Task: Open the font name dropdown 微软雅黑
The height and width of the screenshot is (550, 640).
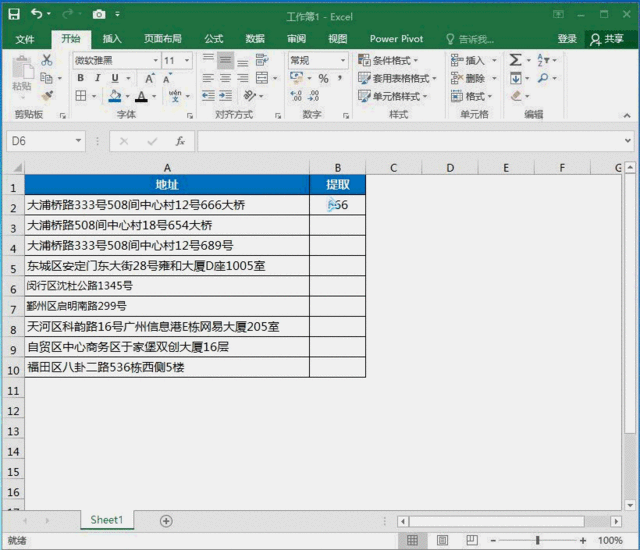Action: click(156, 60)
